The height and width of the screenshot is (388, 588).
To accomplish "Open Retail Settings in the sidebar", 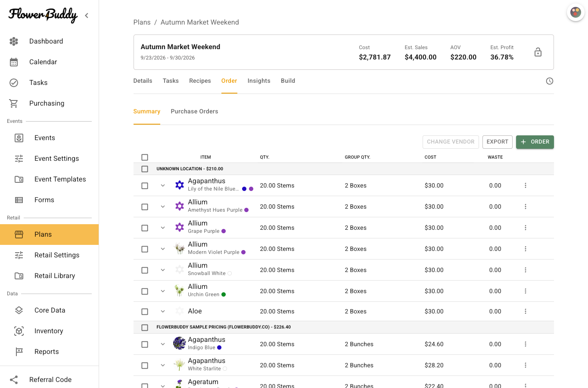I will coord(50,255).
